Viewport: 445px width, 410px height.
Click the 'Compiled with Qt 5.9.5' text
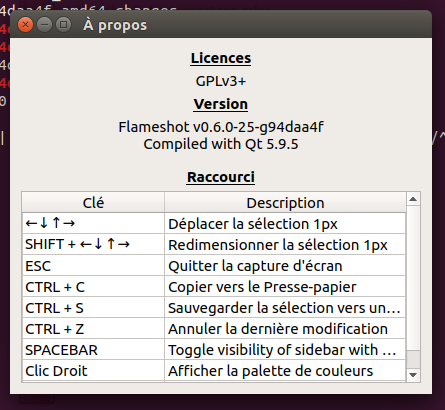[x=221, y=144]
